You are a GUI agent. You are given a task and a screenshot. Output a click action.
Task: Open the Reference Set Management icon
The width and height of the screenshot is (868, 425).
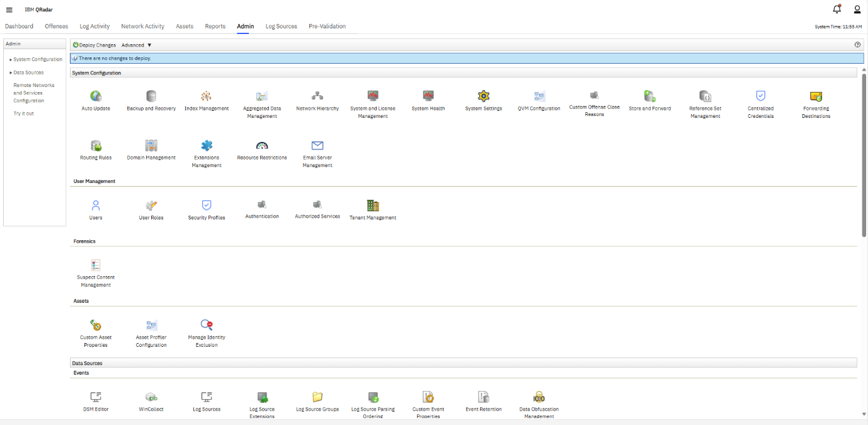(x=705, y=96)
